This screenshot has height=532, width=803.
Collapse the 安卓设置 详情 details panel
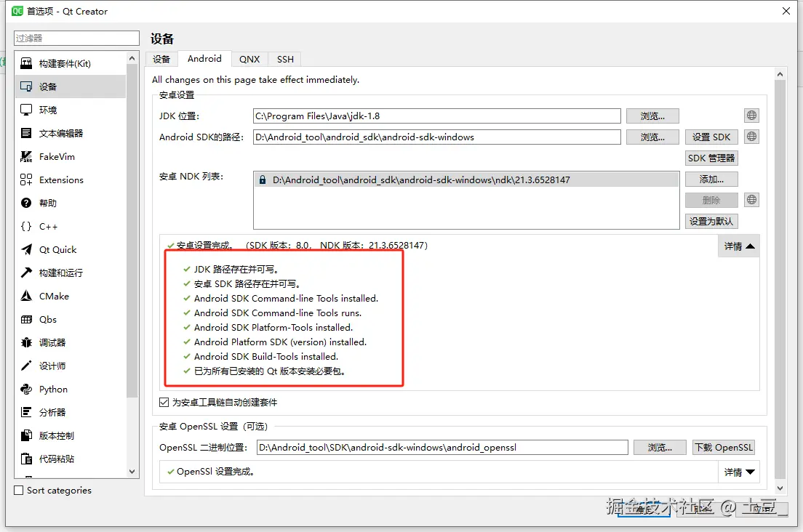pos(739,246)
